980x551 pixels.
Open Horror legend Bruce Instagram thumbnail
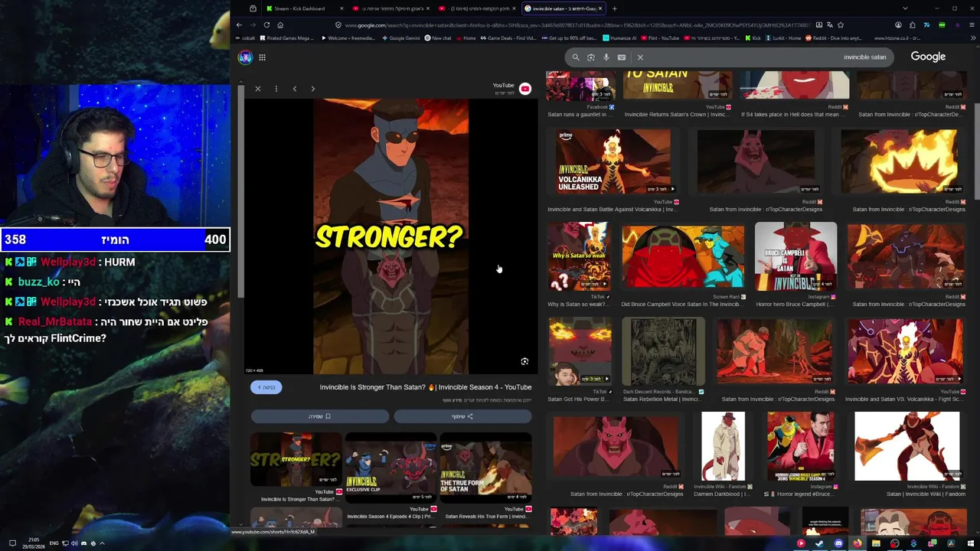pos(801,447)
